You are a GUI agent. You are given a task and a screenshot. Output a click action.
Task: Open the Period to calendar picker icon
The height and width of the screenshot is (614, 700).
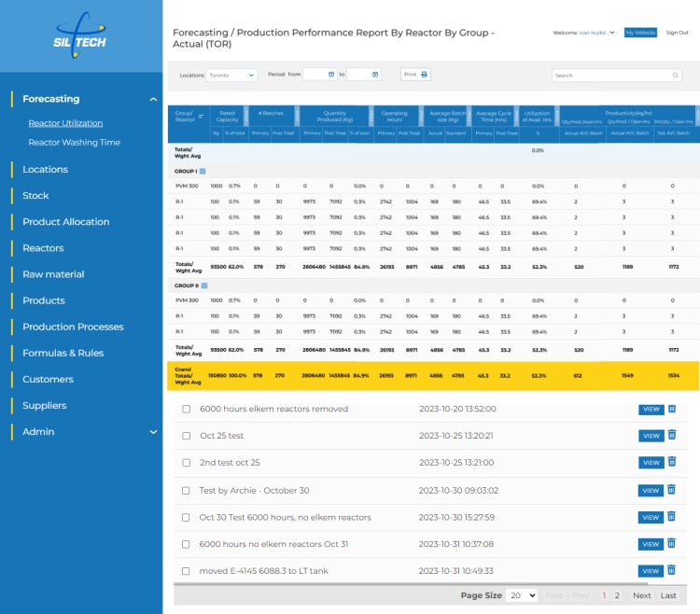(375, 75)
